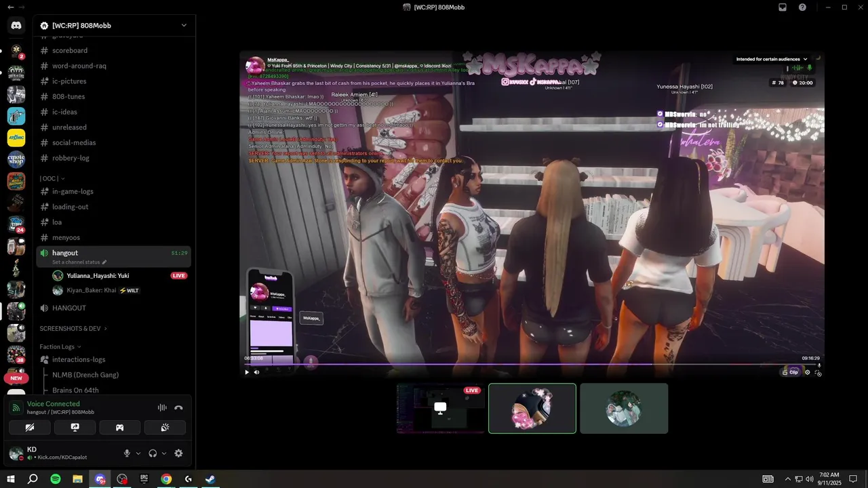This screenshot has width=868, height=488.
Task: Deafen with the headphones icon
Action: pos(153,453)
